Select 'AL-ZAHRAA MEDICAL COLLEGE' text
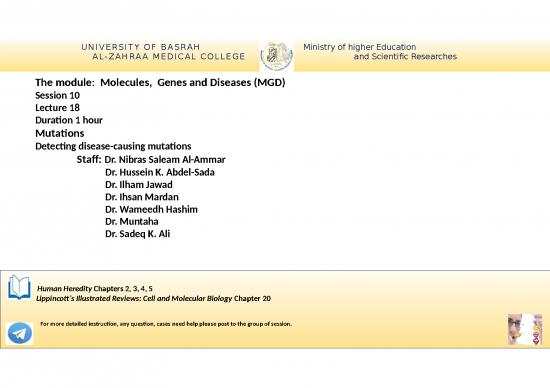 point(169,56)
